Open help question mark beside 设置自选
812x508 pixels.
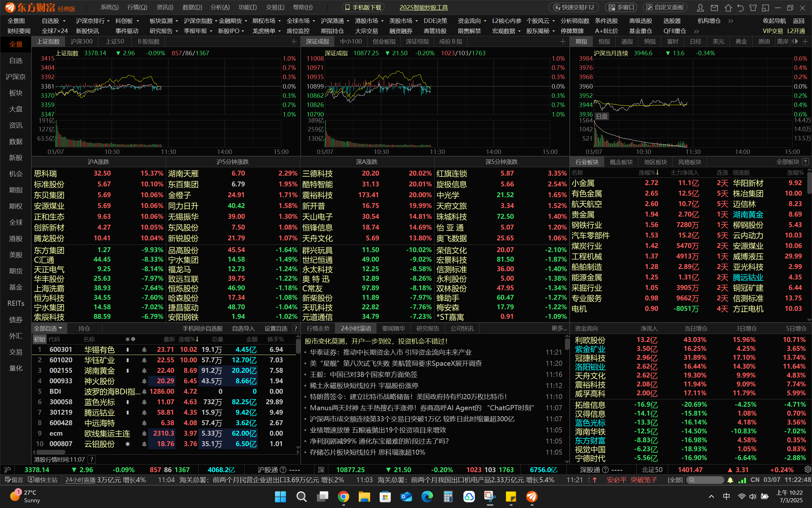coord(296,328)
